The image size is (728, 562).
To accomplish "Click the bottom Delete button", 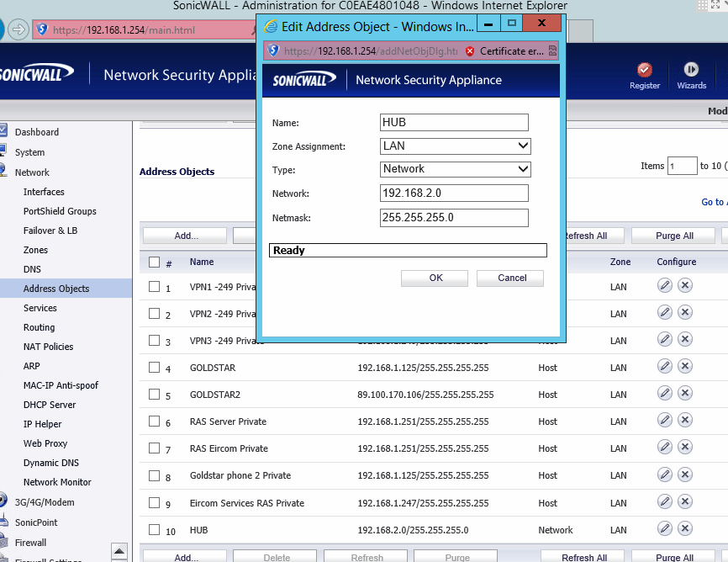I will [x=275, y=557].
